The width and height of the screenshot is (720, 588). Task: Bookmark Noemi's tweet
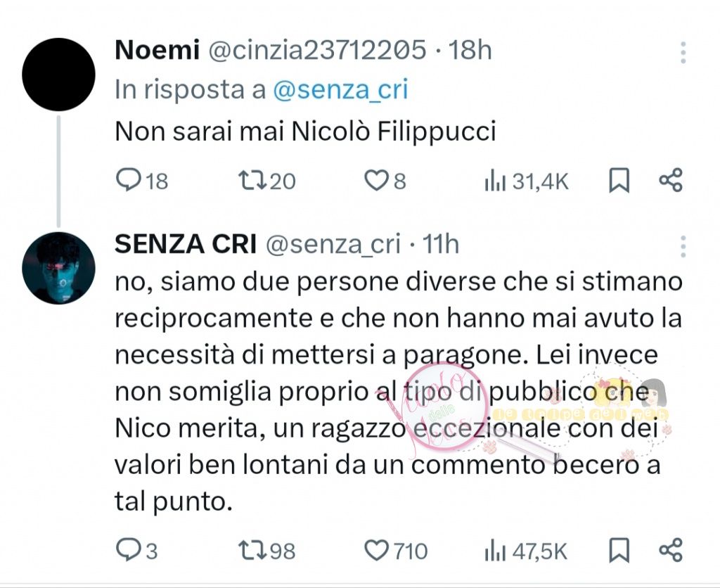point(619,181)
